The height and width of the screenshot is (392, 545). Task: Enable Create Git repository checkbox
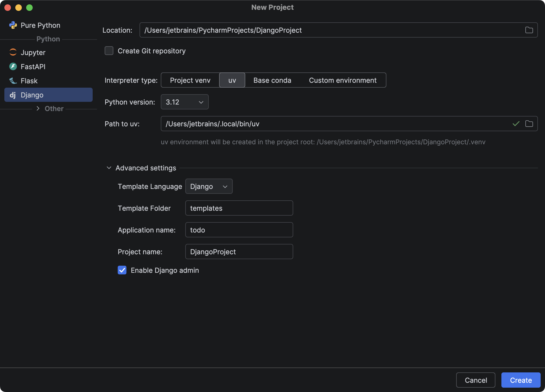[109, 51]
